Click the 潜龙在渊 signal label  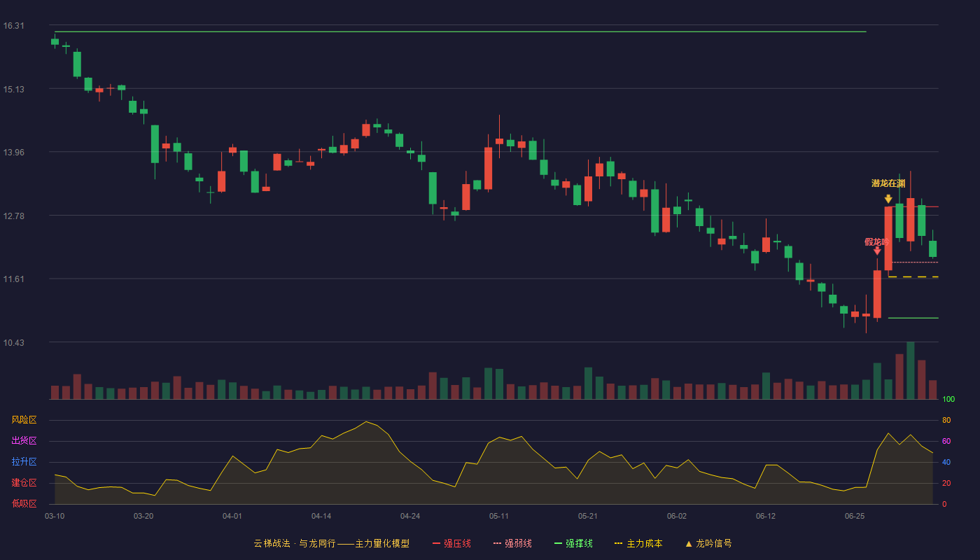pos(888,183)
